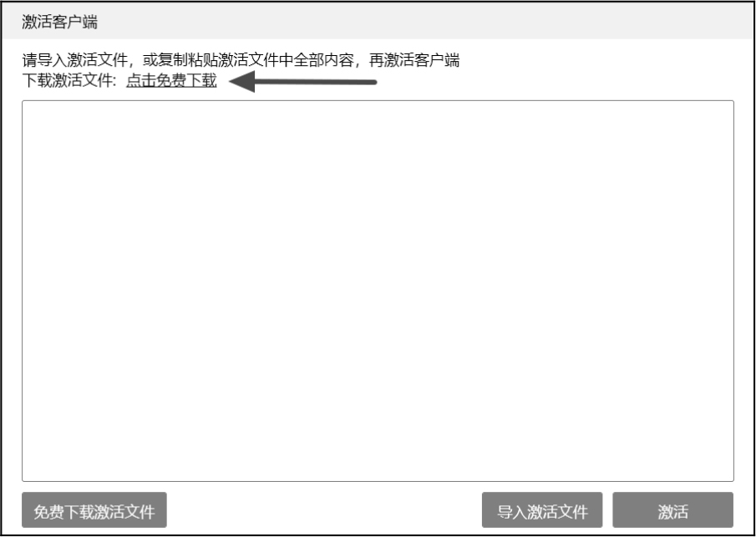Select the 免费下载激活文件 button
This screenshot has height=537, width=756.
[x=94, y=510]
